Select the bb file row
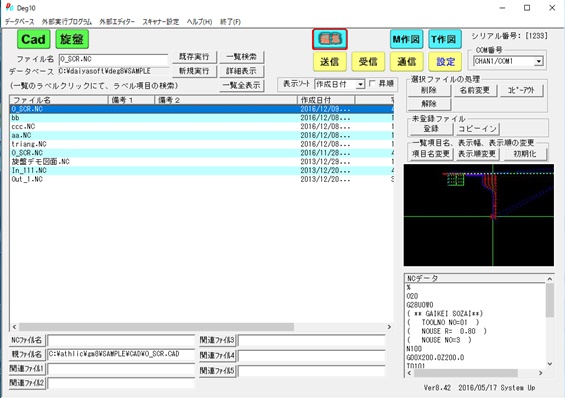Image resolution: width=565 pixels, height=398 pixels. pos(202,118)
